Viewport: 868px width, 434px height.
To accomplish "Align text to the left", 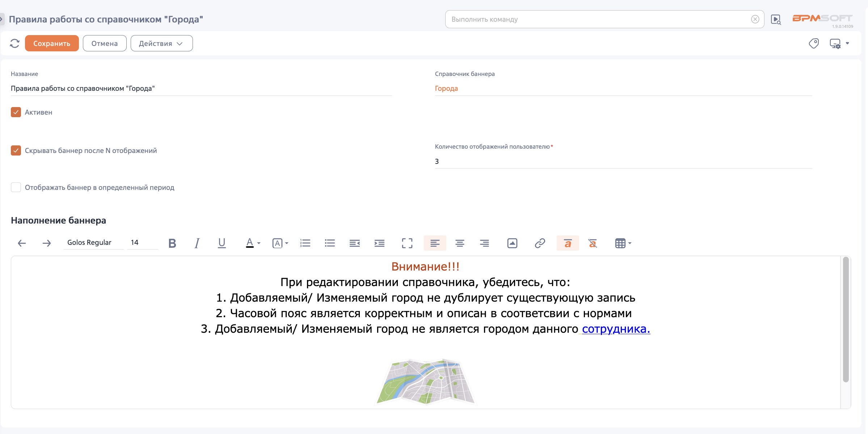I will coord(435,243).
